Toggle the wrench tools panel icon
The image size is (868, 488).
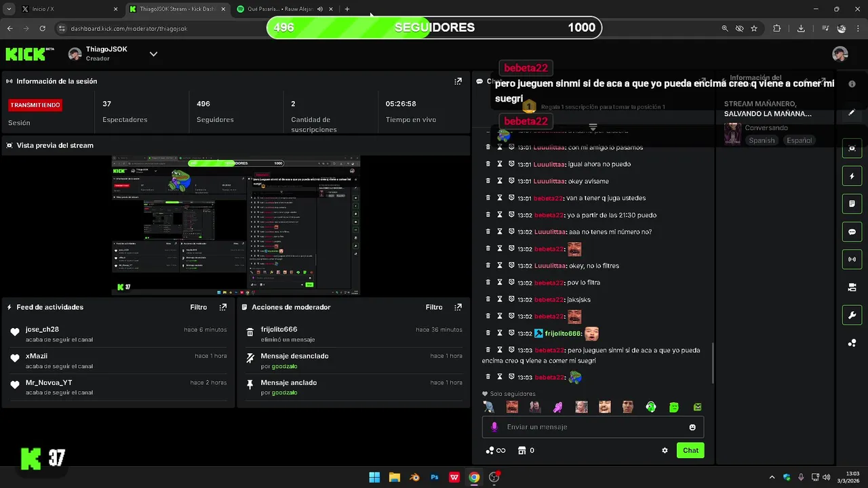pyautogui.click(x=852, y=315)
